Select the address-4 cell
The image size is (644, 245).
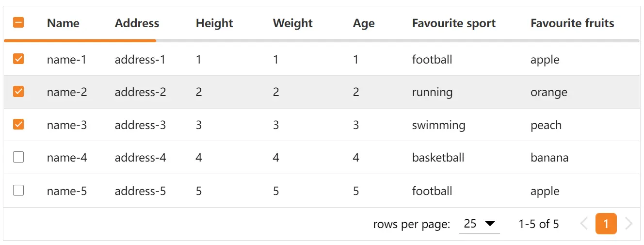[x=140, y=158]
